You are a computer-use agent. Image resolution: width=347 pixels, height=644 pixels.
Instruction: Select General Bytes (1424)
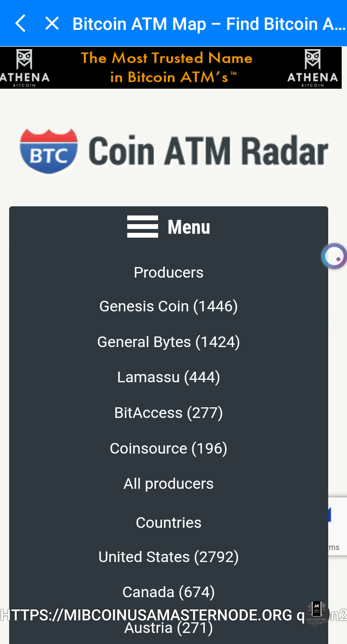click(169, 342)
